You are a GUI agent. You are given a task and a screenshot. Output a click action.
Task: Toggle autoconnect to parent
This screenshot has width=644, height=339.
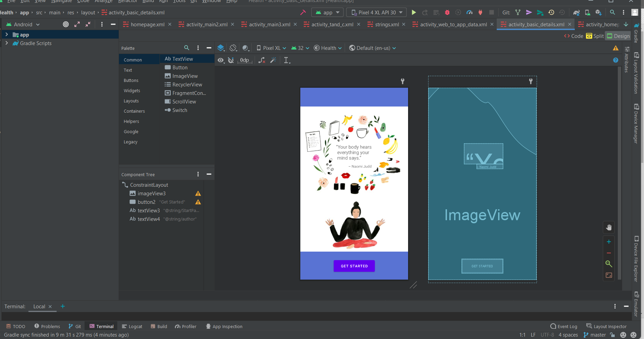231,60
